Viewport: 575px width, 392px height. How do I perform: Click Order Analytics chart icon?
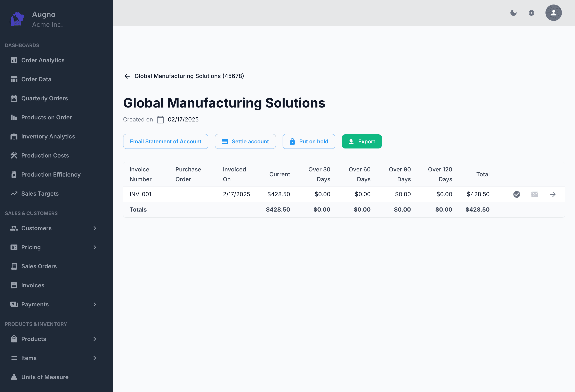tap(14, 60)
